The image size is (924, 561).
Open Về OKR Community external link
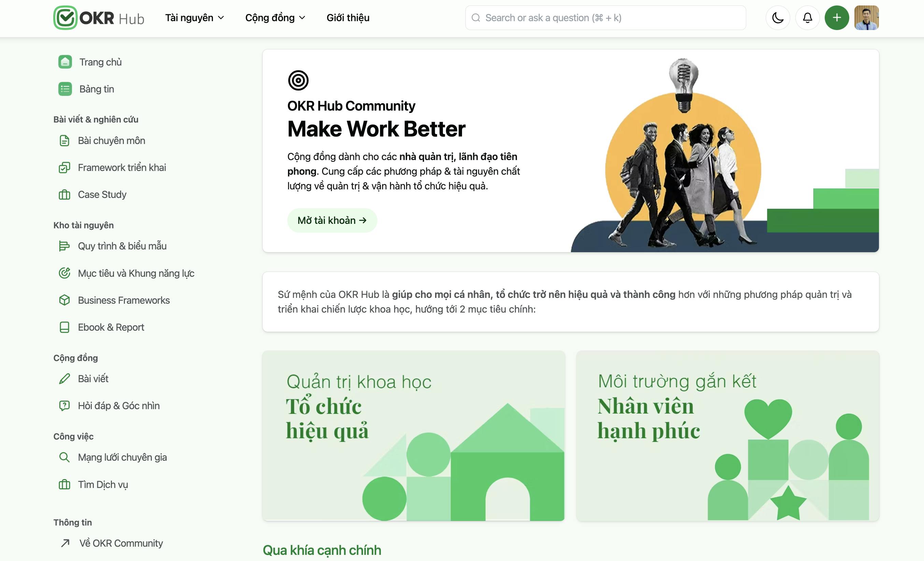coord(112,543)
